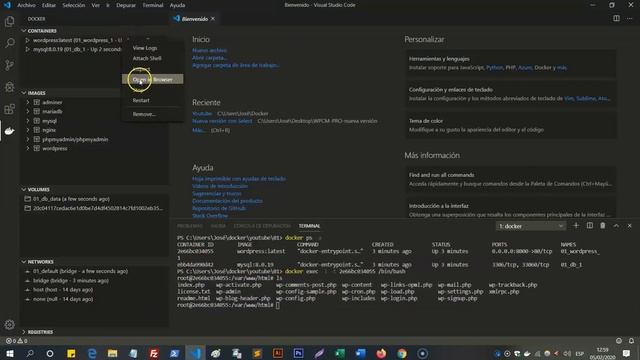
Task: Open the terminal selector dropdown '1: docker'
Action: (531, 226)
